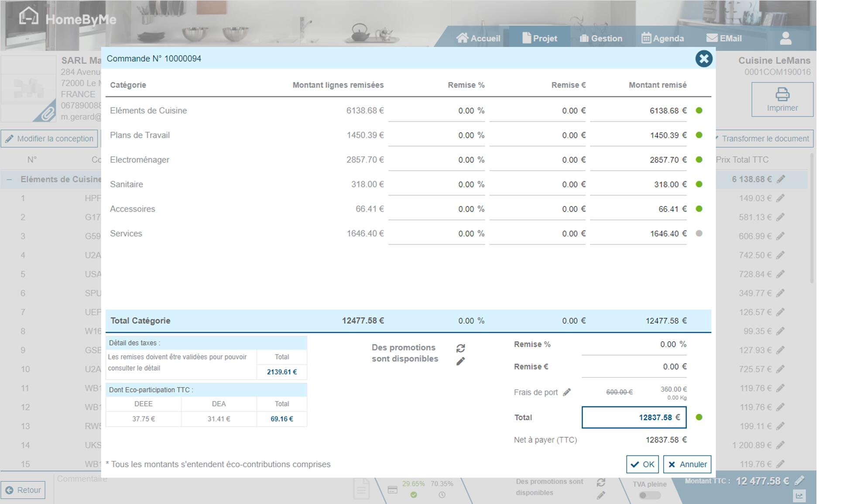
Task: Edit Frais de port with pencil icon
Action: tap(566, 392)
